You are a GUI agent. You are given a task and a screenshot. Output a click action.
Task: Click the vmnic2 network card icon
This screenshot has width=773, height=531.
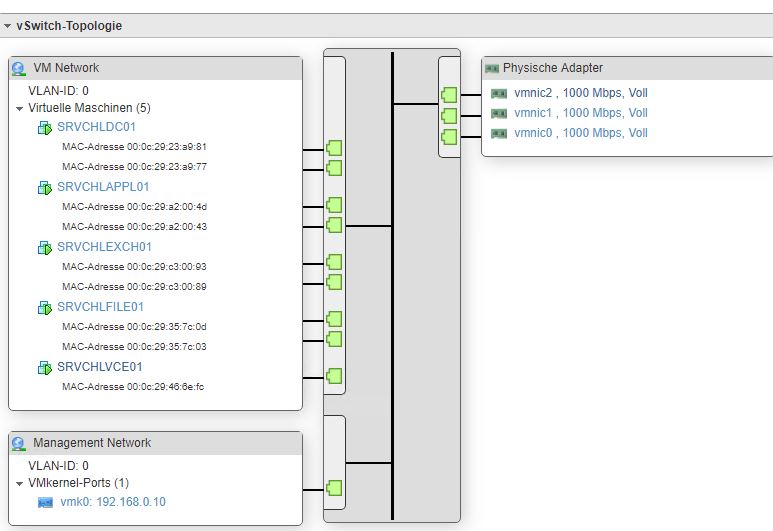coord(499,93)
